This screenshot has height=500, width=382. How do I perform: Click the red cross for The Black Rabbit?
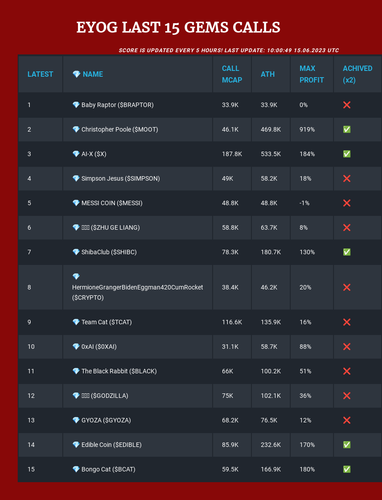coord(347,371)
